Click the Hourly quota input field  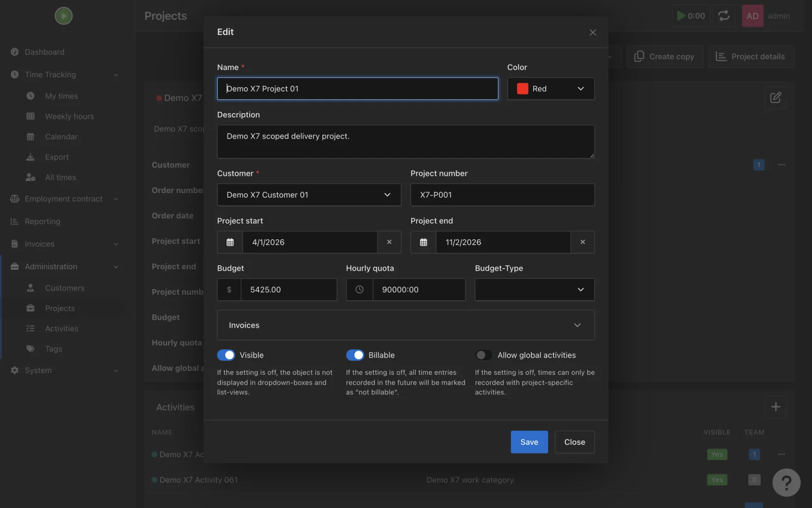(x=419, y=290)
